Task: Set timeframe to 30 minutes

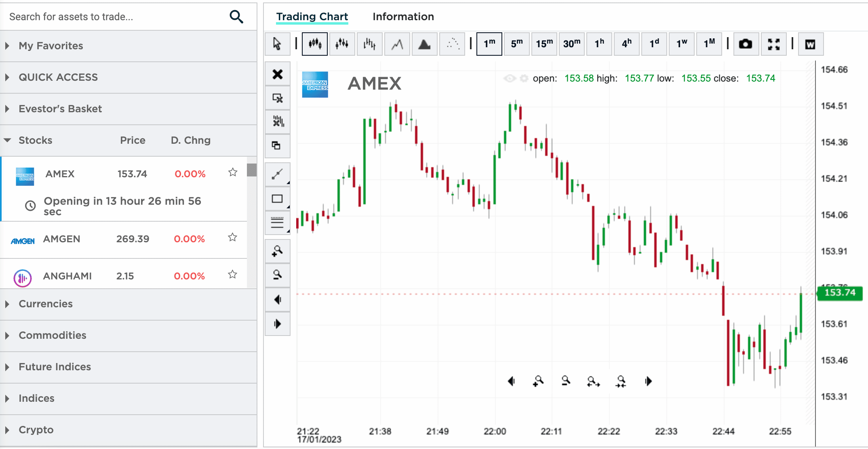Action: [x=572, y=44]
